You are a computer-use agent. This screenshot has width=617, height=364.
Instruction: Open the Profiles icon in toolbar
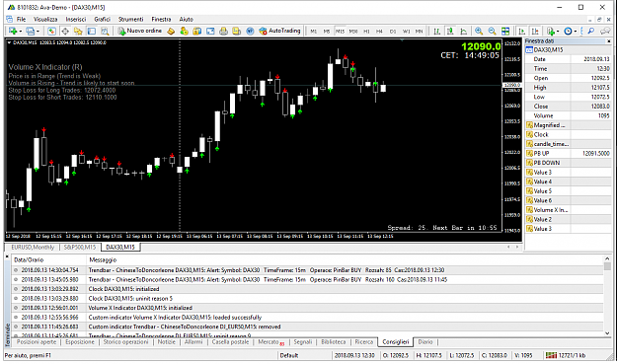30,31
